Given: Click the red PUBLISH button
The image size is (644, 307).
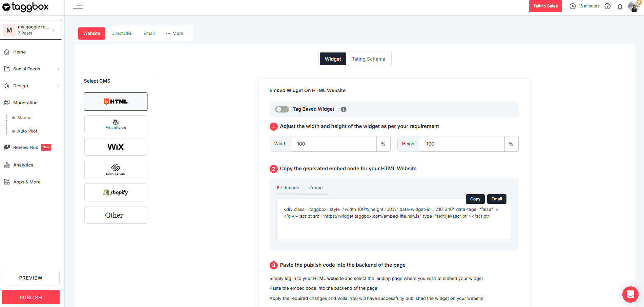Looking at the screenshot, I should point(31,297).
